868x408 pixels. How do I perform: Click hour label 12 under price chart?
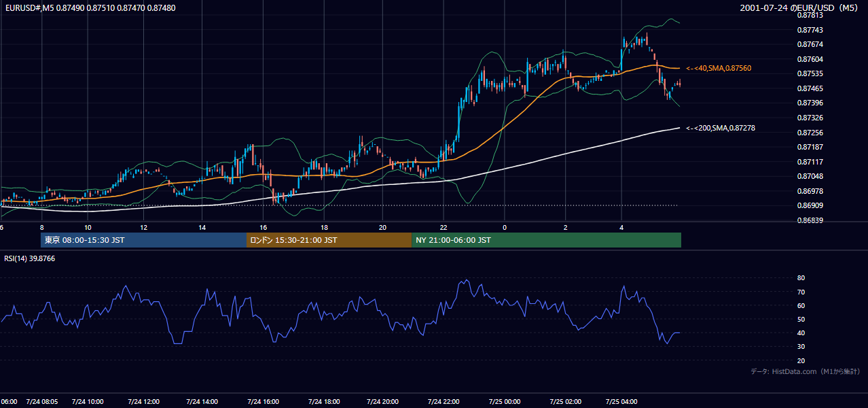tap(144, 228)
